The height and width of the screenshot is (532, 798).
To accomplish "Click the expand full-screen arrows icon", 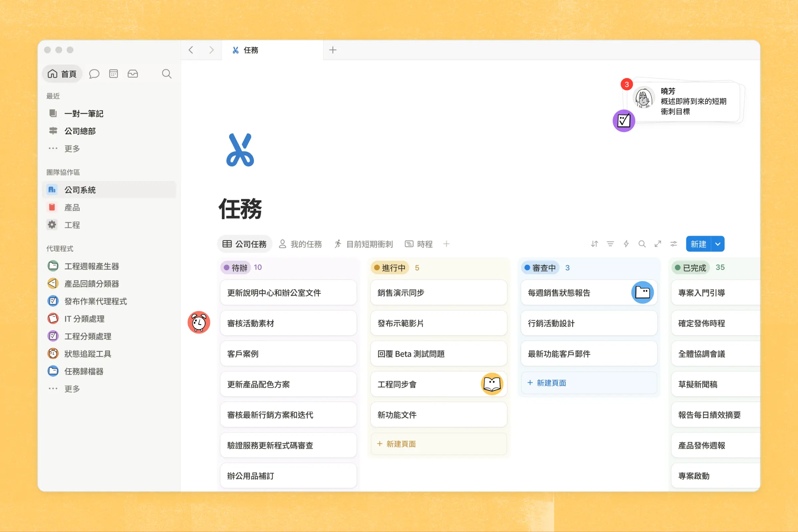I will click(x=658, y=244).
